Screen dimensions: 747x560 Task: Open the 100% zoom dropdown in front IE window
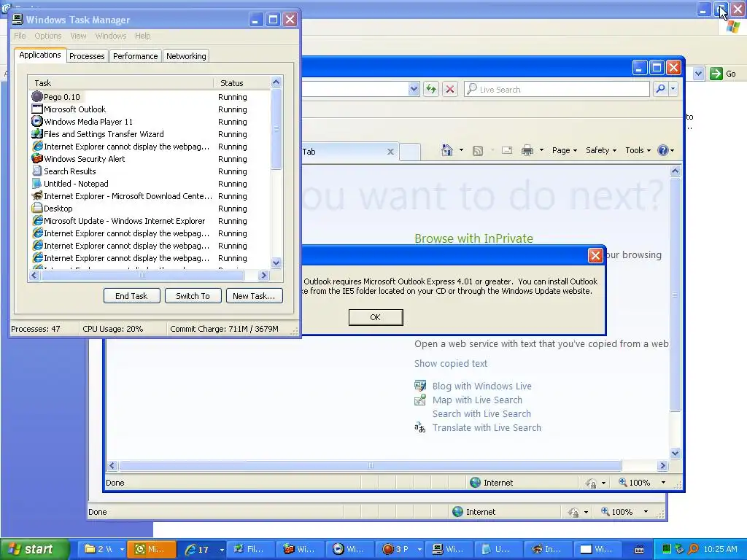[663, 483]
